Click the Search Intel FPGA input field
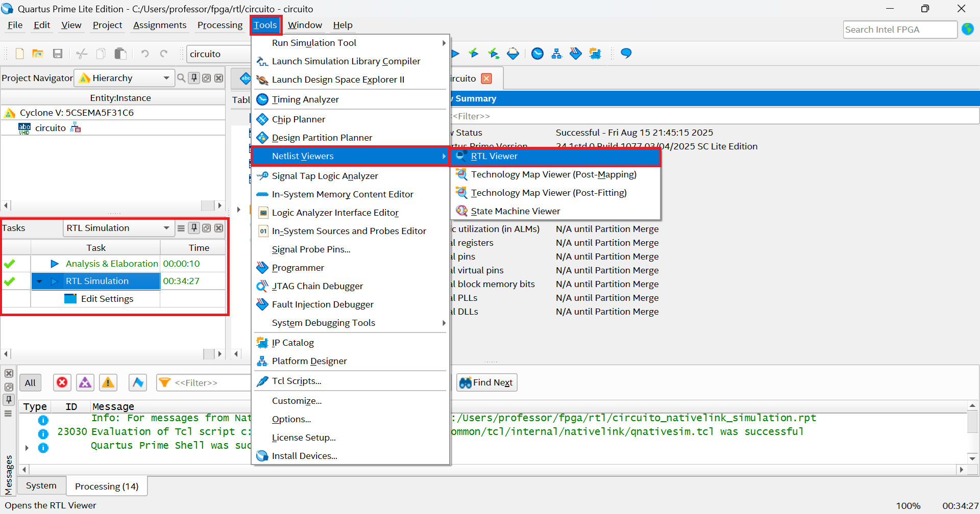Screen dimensions: 980x514 coord(899,30)
